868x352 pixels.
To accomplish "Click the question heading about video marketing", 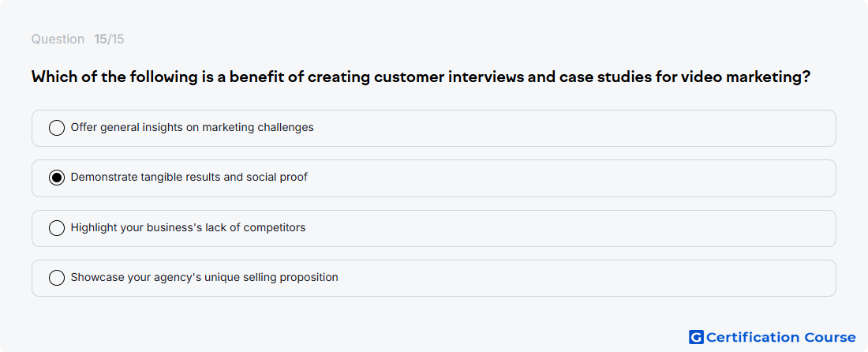I will pyautogui.click(x=421, y=77).
